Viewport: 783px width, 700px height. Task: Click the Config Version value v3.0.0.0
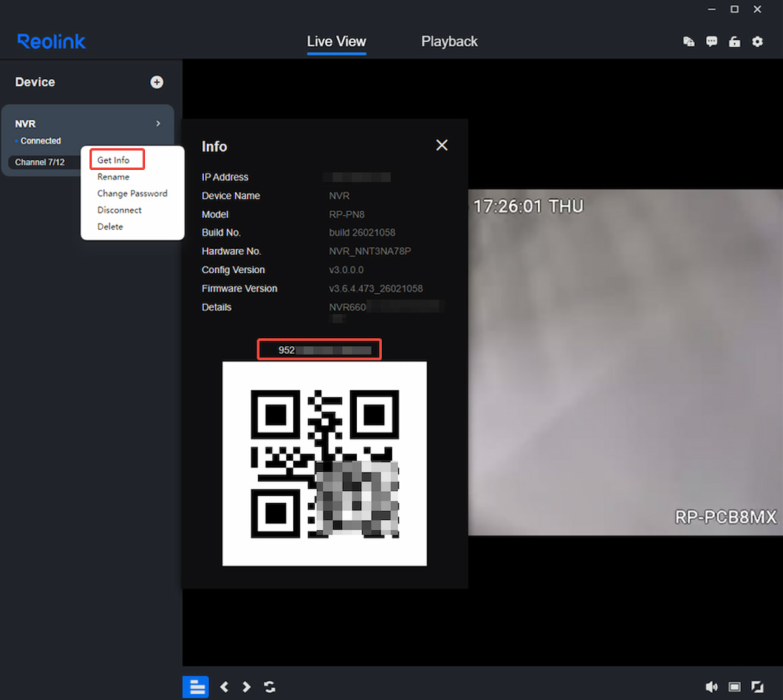tap(346, 270)
